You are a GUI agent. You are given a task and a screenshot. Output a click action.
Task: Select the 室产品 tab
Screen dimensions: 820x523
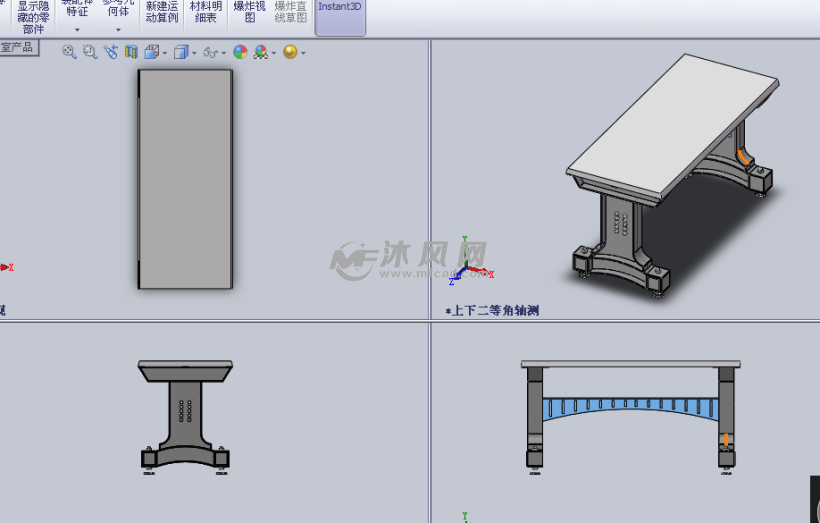coord(19,48)
